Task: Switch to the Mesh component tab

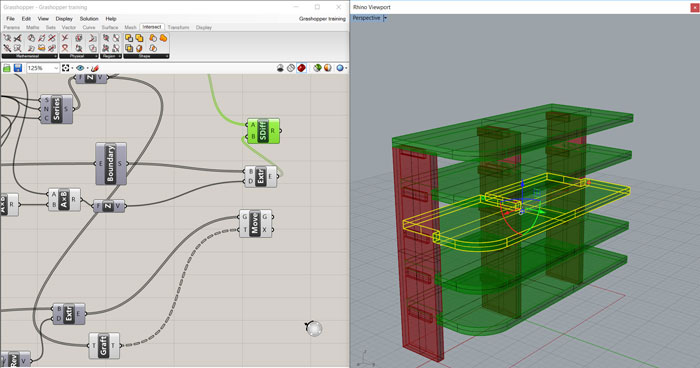Action: [130, 27]
